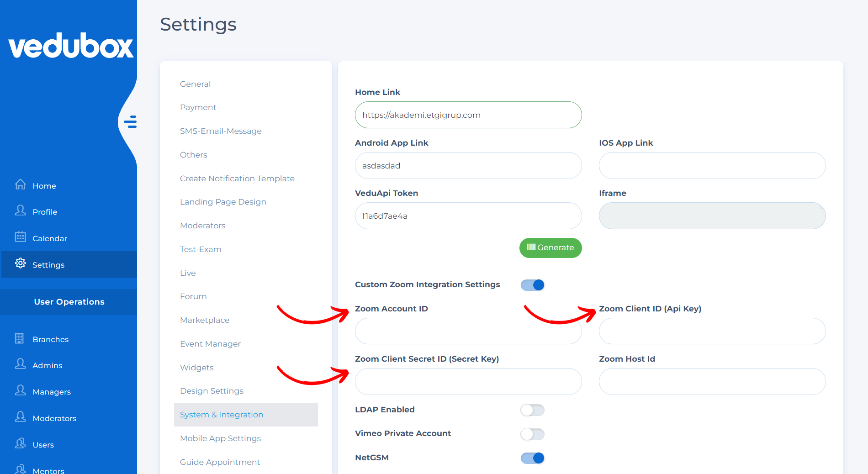
Task: Open Forum settings
Action: 193,296
